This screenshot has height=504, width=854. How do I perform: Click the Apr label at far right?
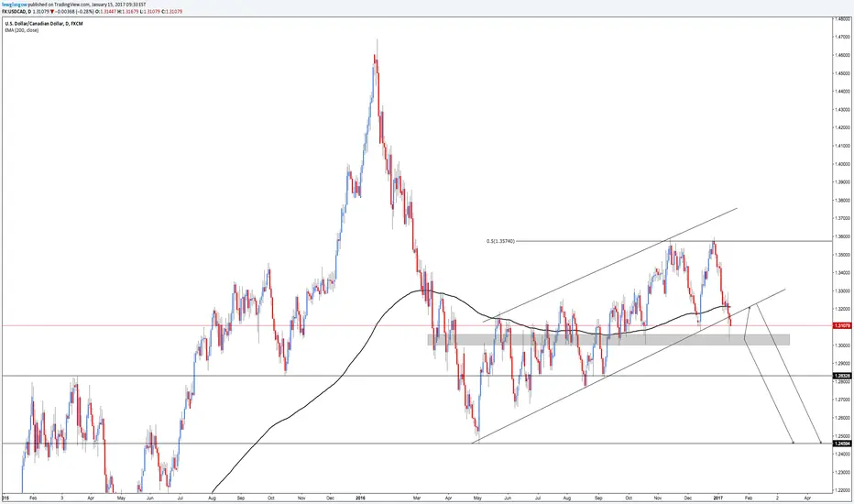tap(807, 498)
